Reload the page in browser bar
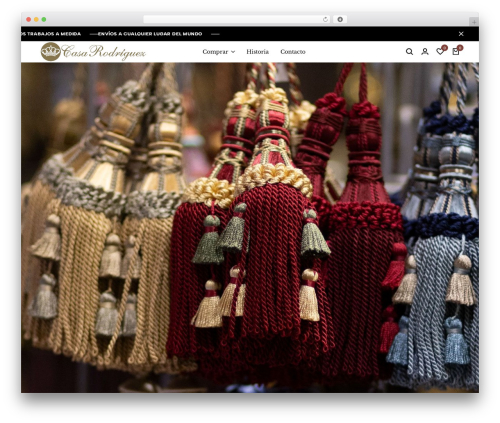500x423 pixels. (x=325, y=19)
